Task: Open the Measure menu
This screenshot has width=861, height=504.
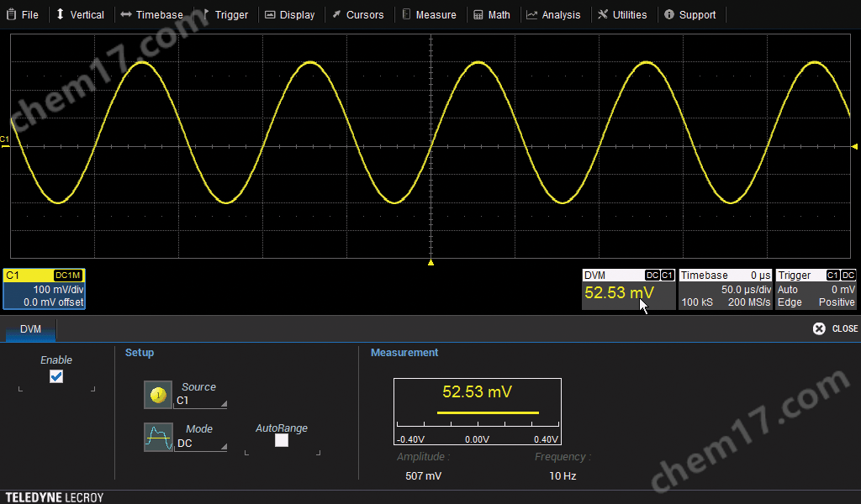Action: (x=430, y=15)
